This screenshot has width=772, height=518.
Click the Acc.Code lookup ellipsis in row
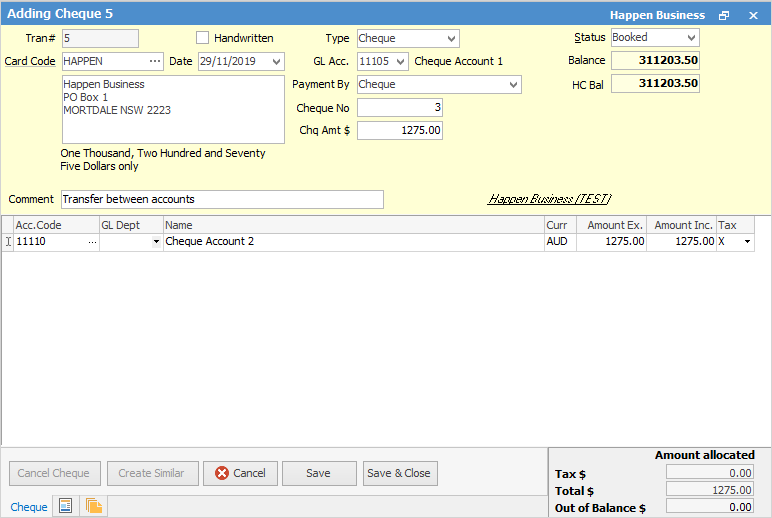(x=92, y=241)
